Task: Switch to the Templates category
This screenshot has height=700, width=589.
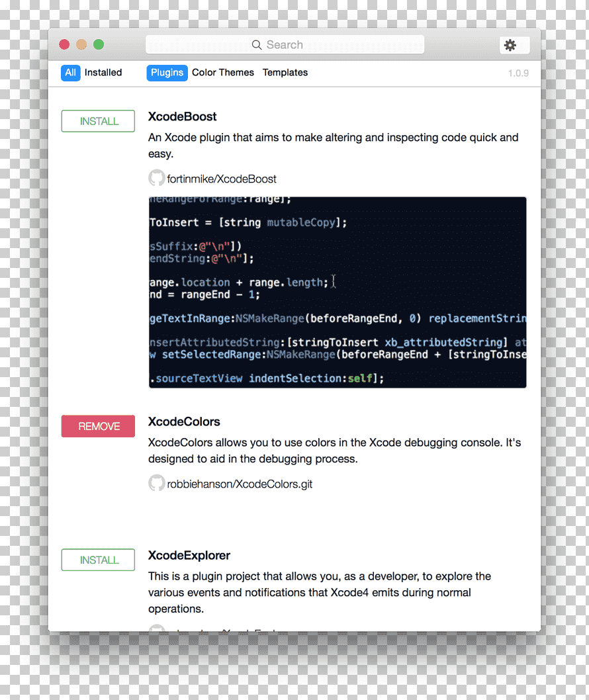Action: (285, 73)
